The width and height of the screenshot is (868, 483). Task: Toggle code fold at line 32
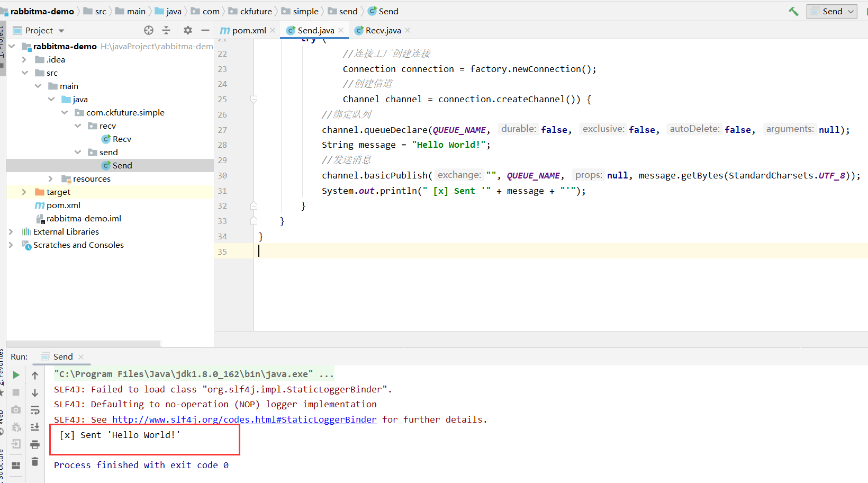(254, 205)
